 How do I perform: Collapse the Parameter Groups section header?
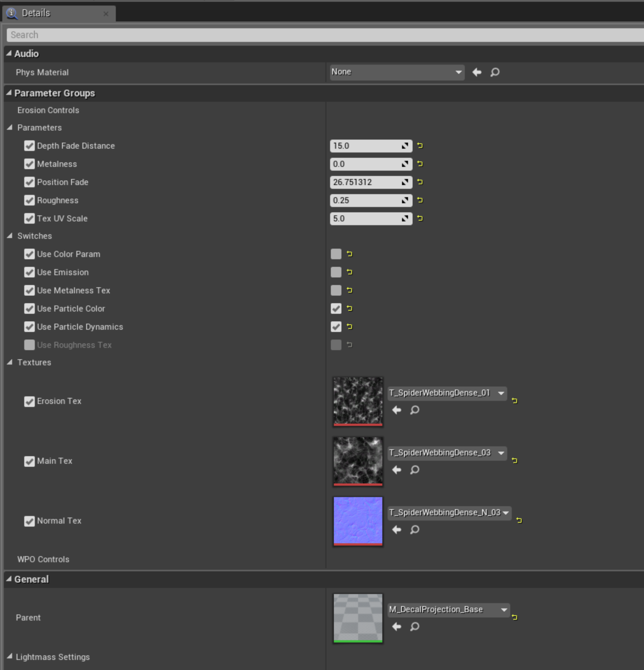[9, 93]
